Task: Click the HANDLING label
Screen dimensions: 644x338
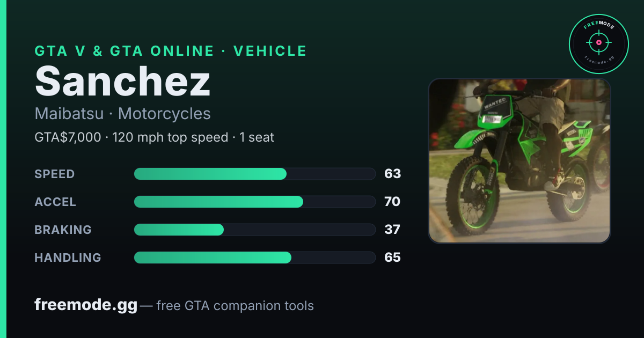Action: (x=68, y=258)
